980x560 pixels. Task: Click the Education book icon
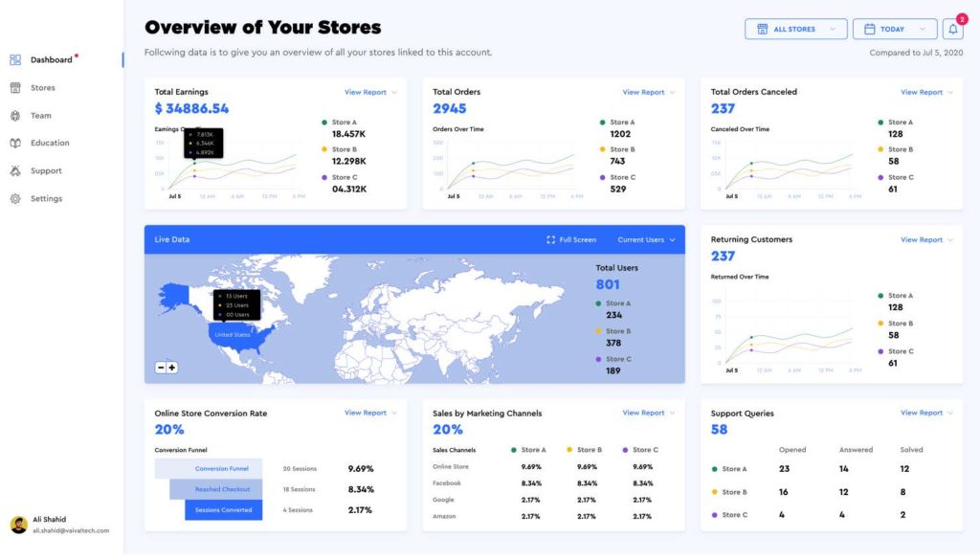[x=15, y=144]
